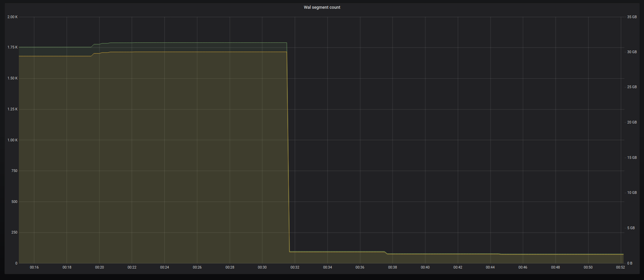
Task: Select the "15 GB" size axis label
Action: pos(632,158)
